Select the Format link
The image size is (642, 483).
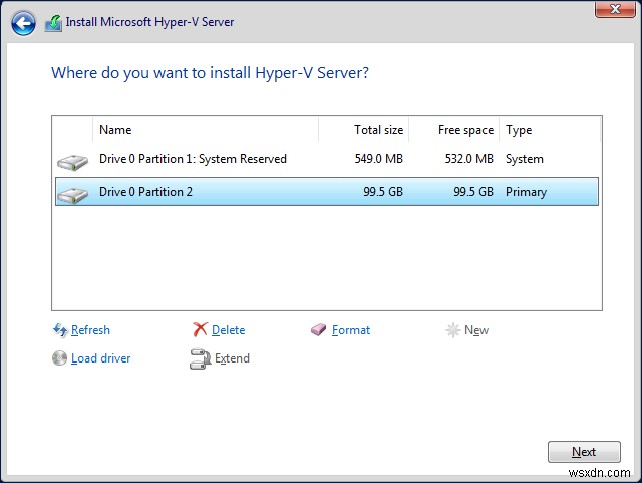pyautogui.click(x=351, y=330)
